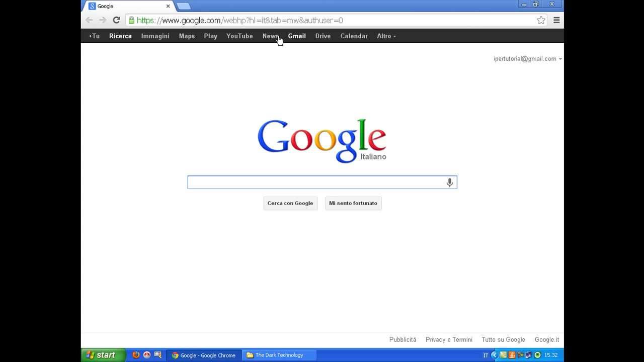Viewport: 644px width, 362px height.
Task: Open Drive in the Google bar
Action: coord(323,36)
